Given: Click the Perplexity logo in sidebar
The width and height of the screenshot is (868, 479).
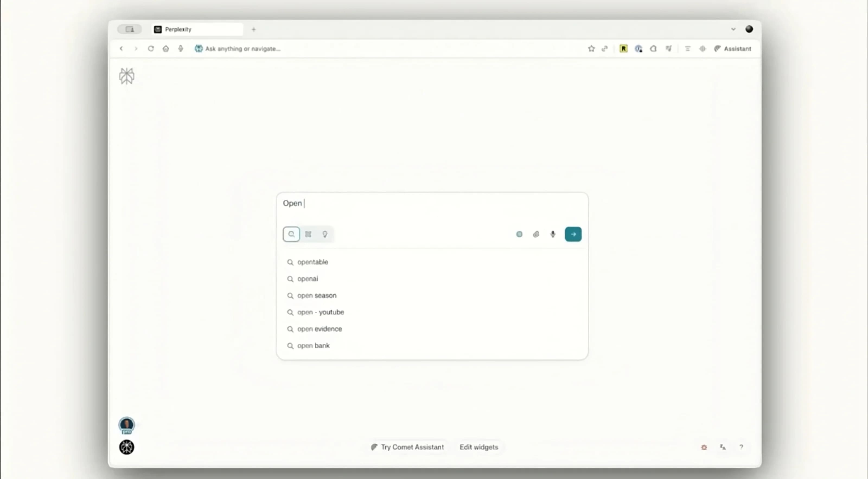Looking at the screenshot, I should point(127,76).
